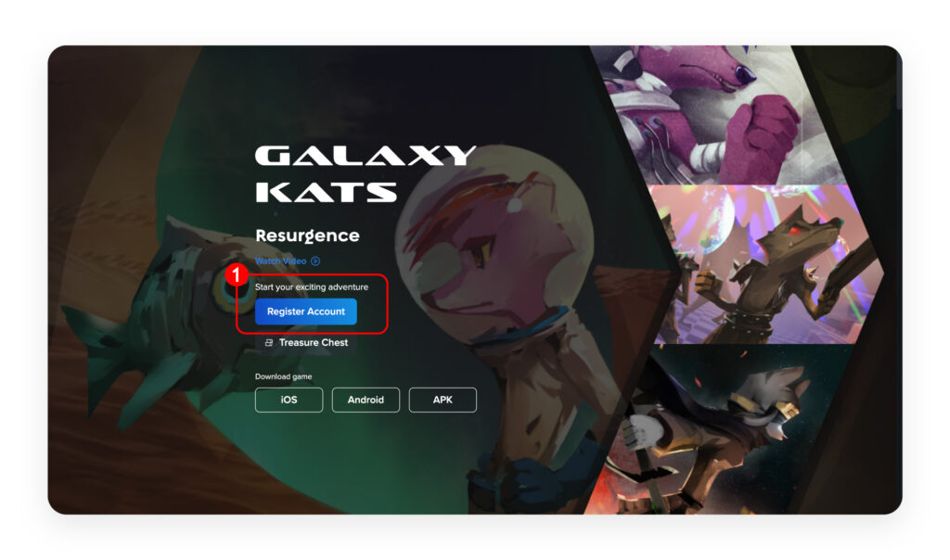Click the Register Account button
Image resolution: width=950 pixels, height=560 pixels.
pos(305,312)
